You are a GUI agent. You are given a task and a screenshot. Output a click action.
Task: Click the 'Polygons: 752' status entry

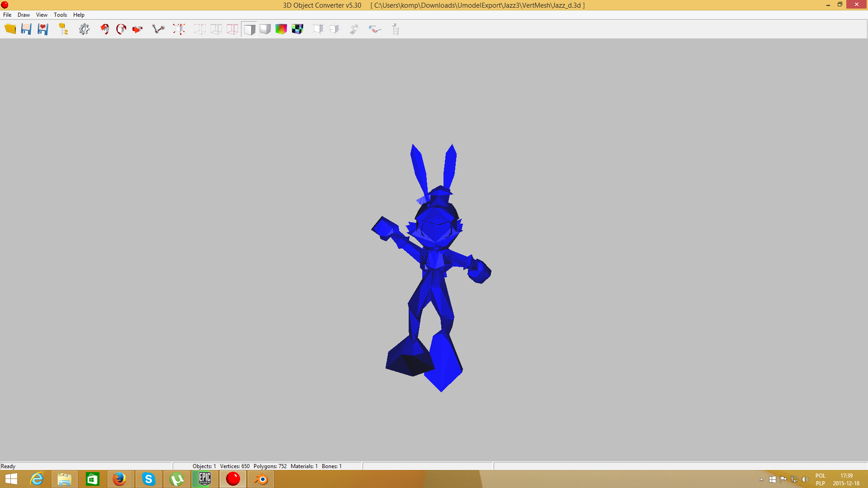pyautogui.click(x=270, y=466)
